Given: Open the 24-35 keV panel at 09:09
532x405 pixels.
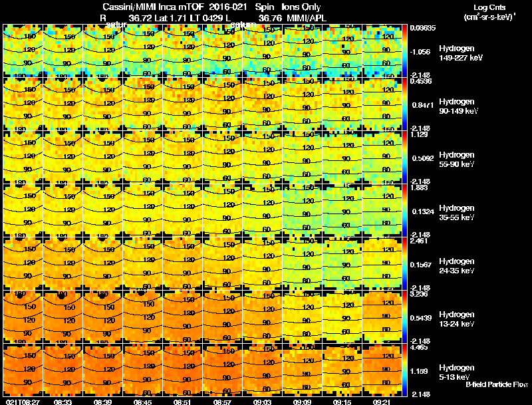Looking at the screenshot, I should coord(302,263).
